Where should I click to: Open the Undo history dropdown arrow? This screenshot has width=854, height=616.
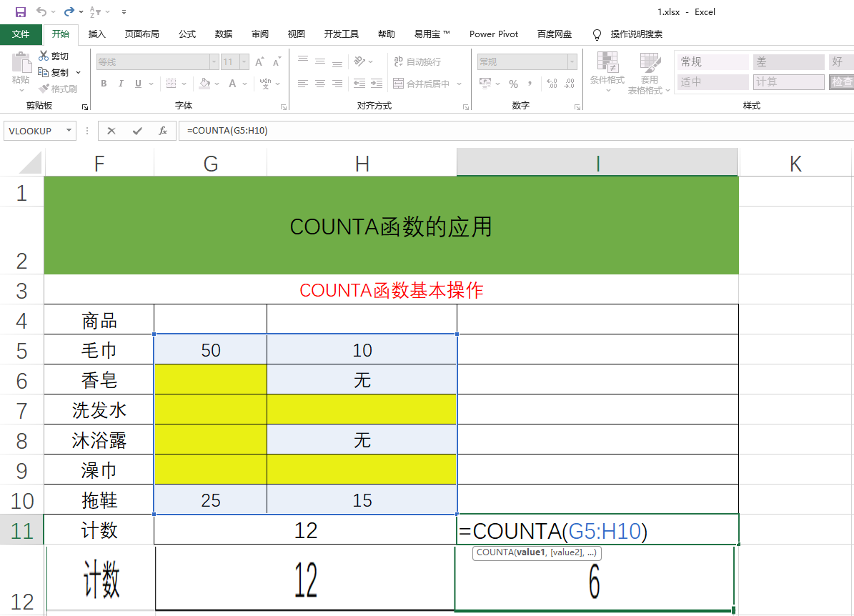tap(53, 11)
